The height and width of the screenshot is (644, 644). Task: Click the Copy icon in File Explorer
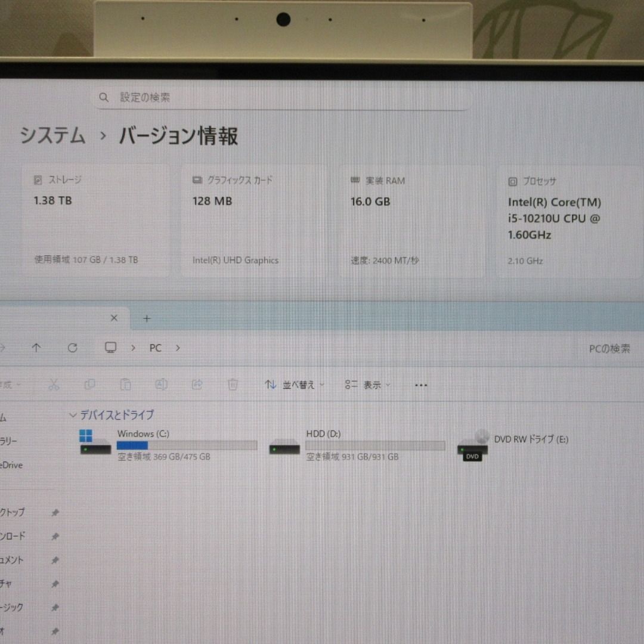(90, 385)
